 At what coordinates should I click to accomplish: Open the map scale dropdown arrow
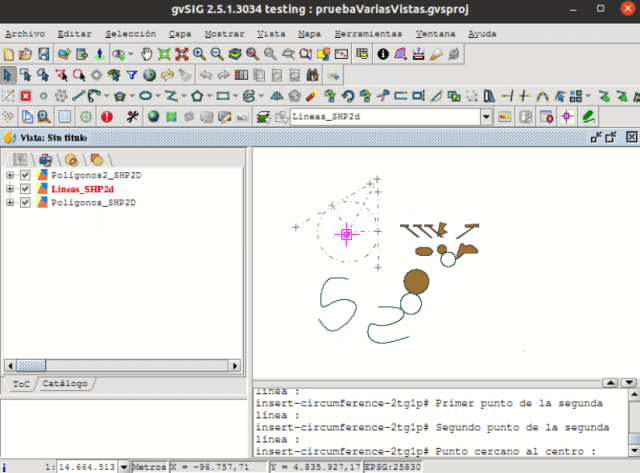[x=124, y=466]
